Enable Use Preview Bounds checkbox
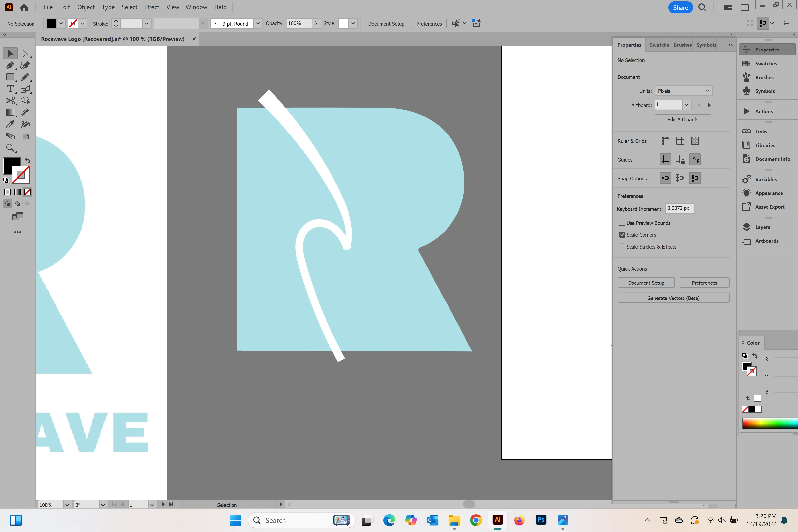Screen dimensions: 798x532 tap(622, 223)
